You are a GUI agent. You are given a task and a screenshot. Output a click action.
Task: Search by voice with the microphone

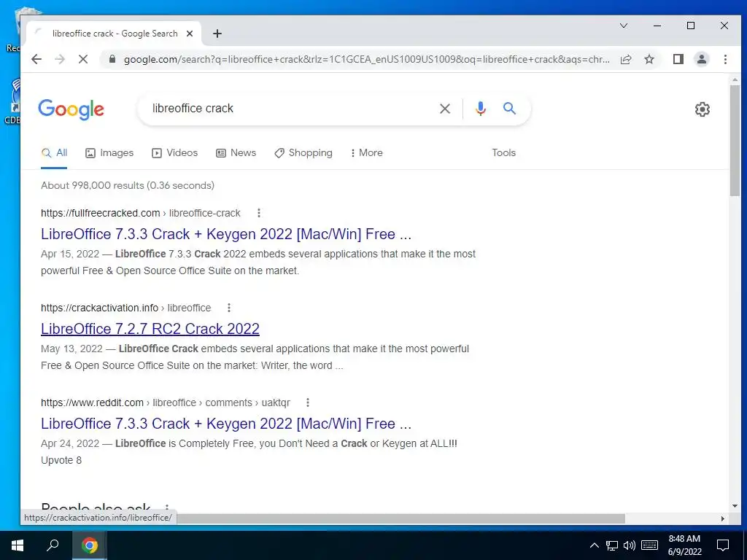point(480,109)
